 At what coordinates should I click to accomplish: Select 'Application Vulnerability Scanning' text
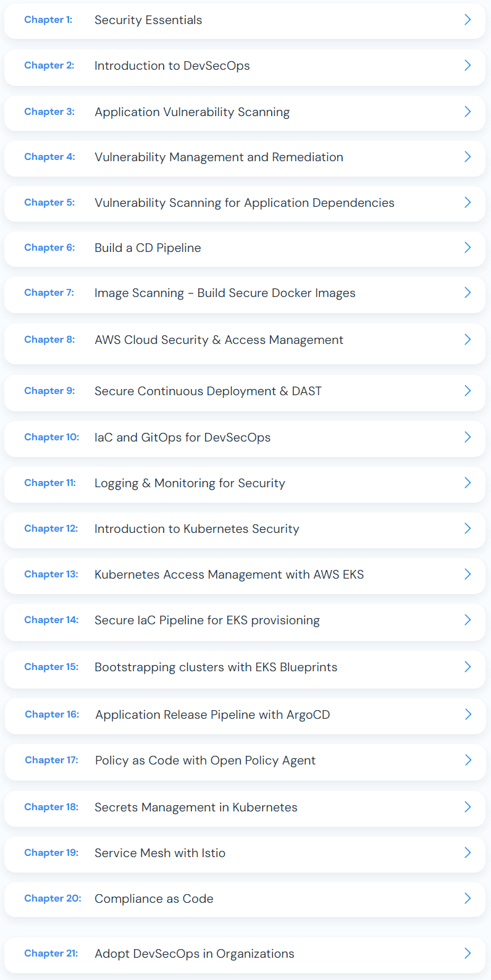coord(192,112)
